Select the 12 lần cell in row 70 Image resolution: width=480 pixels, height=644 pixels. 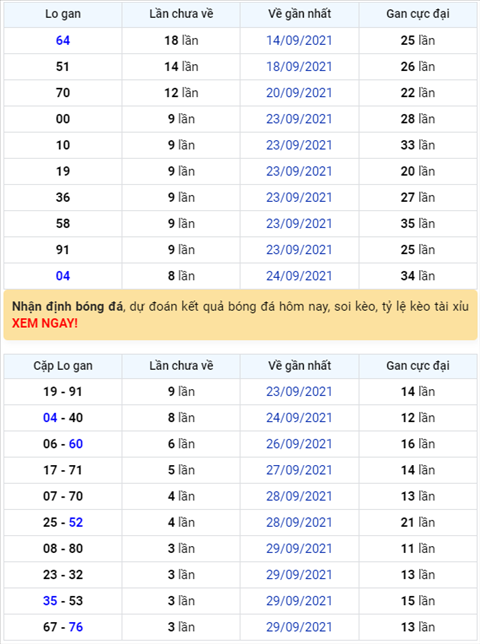(x=181, y=93)
